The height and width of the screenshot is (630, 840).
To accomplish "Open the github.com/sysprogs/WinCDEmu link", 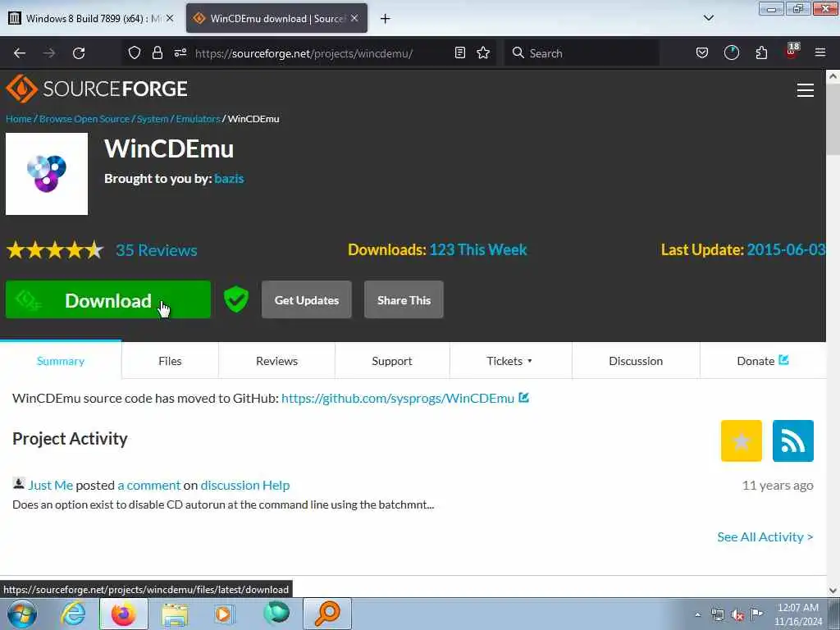I will pos(398,398).
